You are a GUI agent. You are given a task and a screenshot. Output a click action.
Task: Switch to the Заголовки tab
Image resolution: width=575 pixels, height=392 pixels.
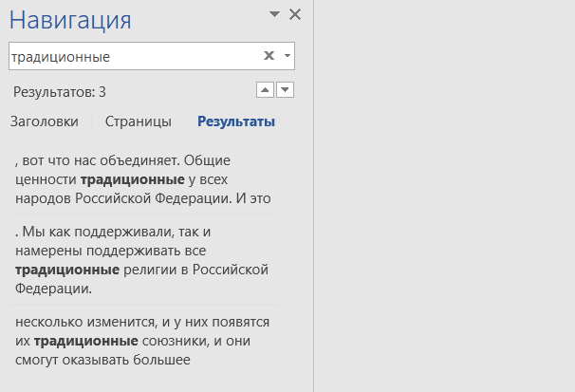(44, 121)
